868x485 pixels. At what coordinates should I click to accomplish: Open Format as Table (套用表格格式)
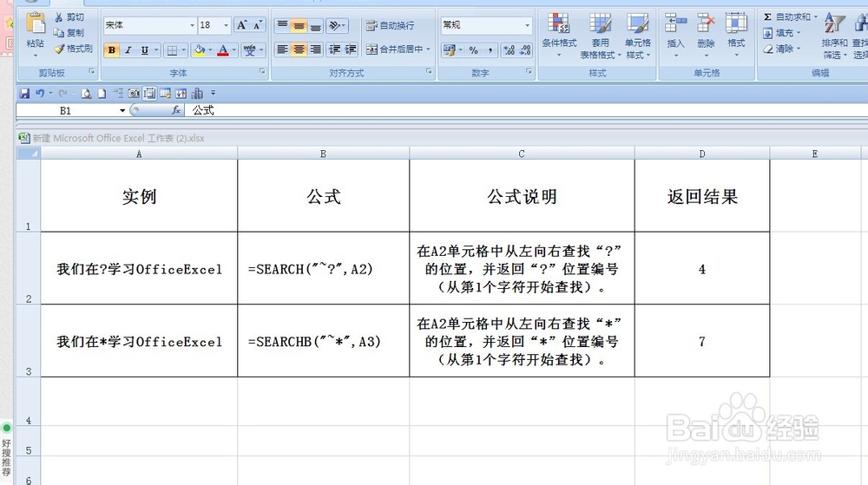[600, 35]
